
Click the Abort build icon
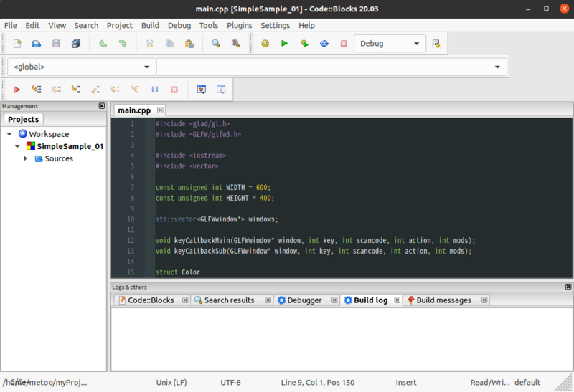click(344, 44)
